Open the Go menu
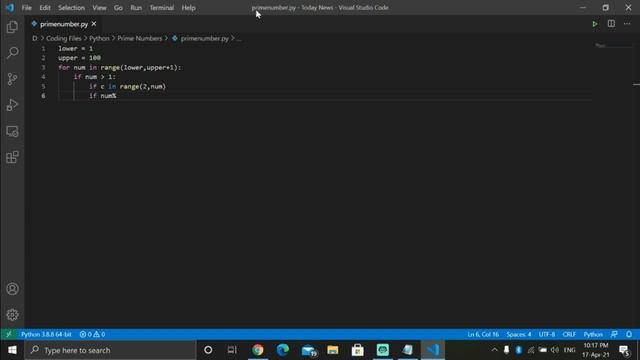This screenshot has height=360, width=640. 118,8
